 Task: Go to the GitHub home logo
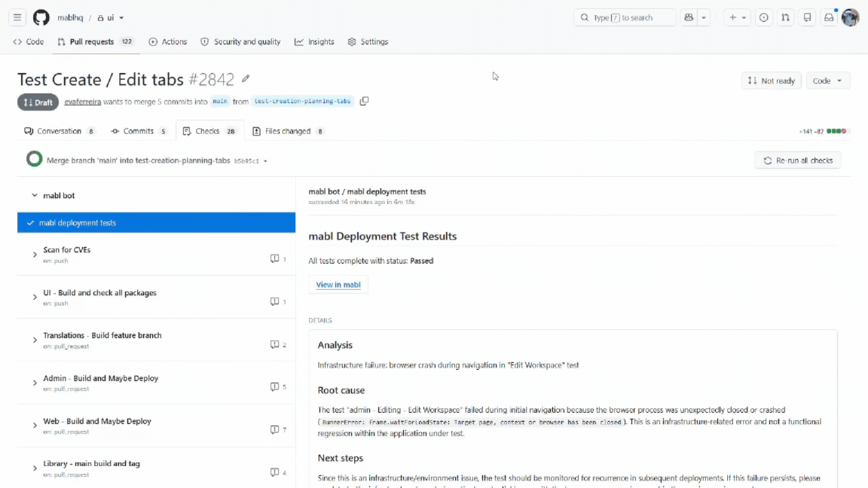click(41, 18)
